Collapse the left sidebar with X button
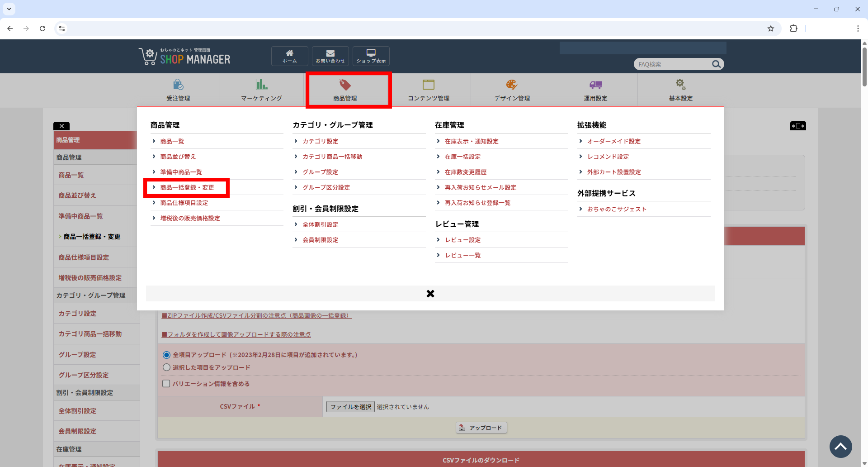Screen dimensions: 868x467 61,126
